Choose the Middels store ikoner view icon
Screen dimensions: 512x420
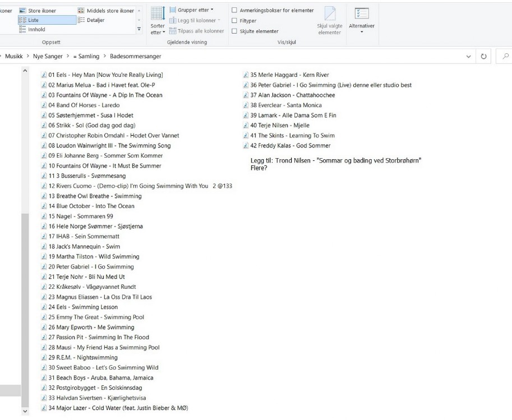(81, 11)
